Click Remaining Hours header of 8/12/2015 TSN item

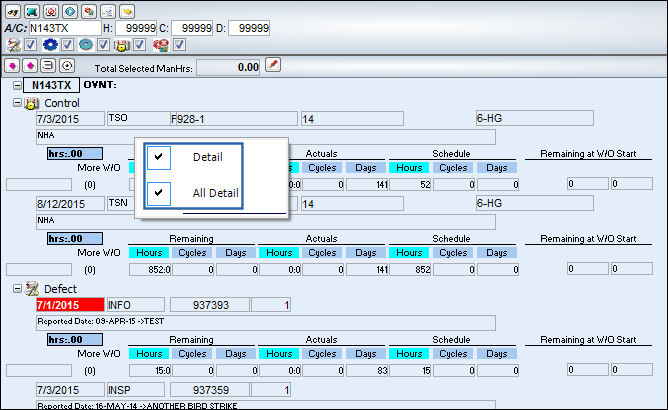149,253
